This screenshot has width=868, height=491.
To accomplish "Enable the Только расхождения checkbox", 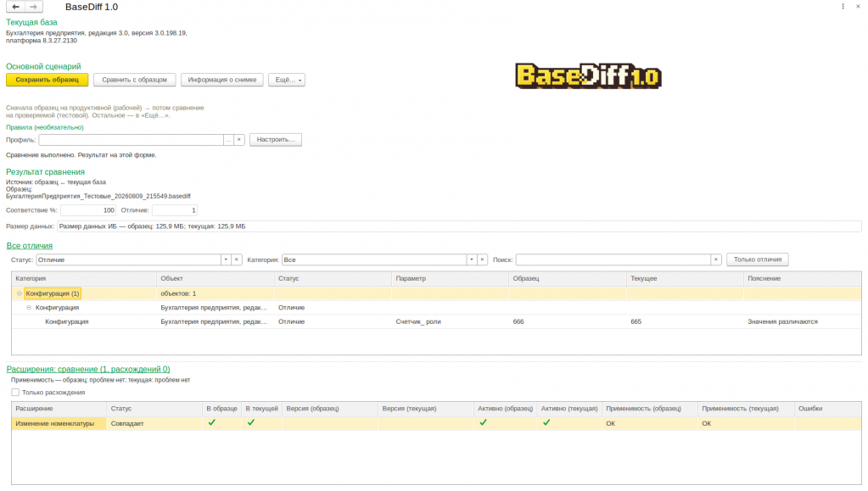I will [x=15, y=393].
